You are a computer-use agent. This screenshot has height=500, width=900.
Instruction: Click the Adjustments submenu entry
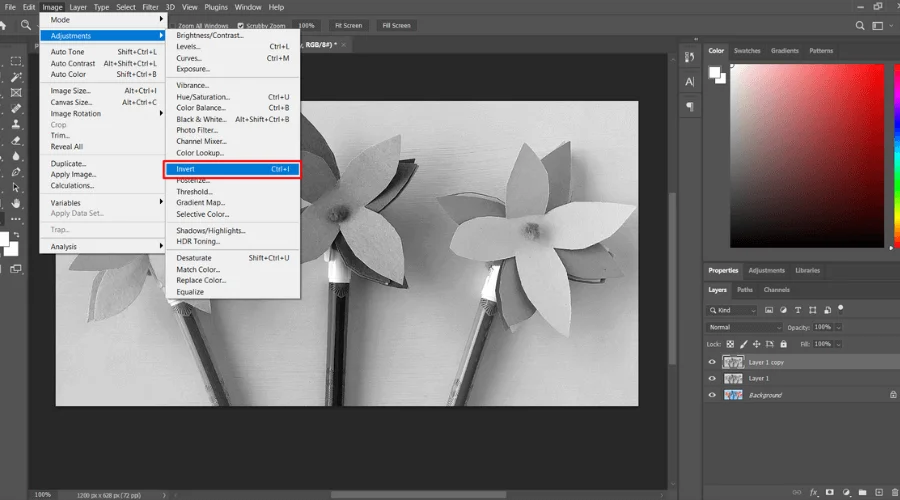(x=102, y=36)
